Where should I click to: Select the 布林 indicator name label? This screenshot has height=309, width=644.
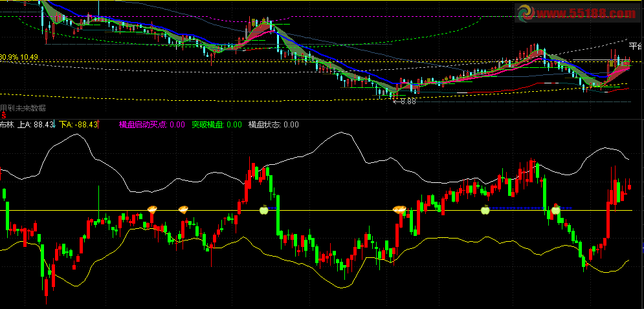pos(6,125)
